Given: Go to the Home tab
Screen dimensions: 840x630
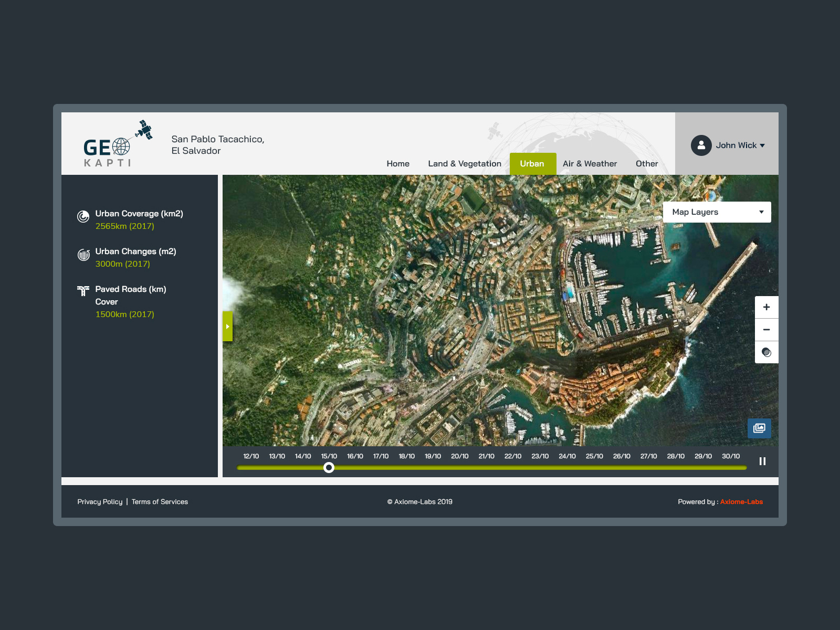Looking at the screenshot, I should (398, 163).
